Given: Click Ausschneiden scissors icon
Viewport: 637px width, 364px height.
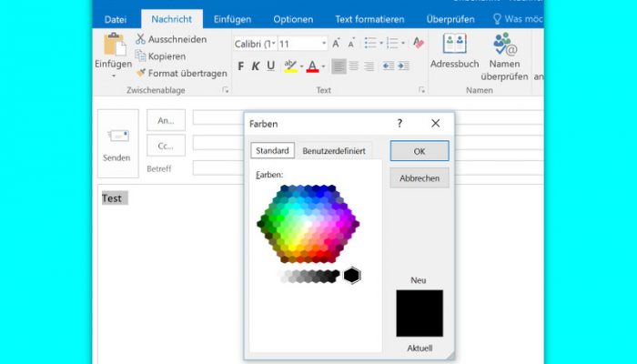Looking at the screenshot, I should [140, 39].
